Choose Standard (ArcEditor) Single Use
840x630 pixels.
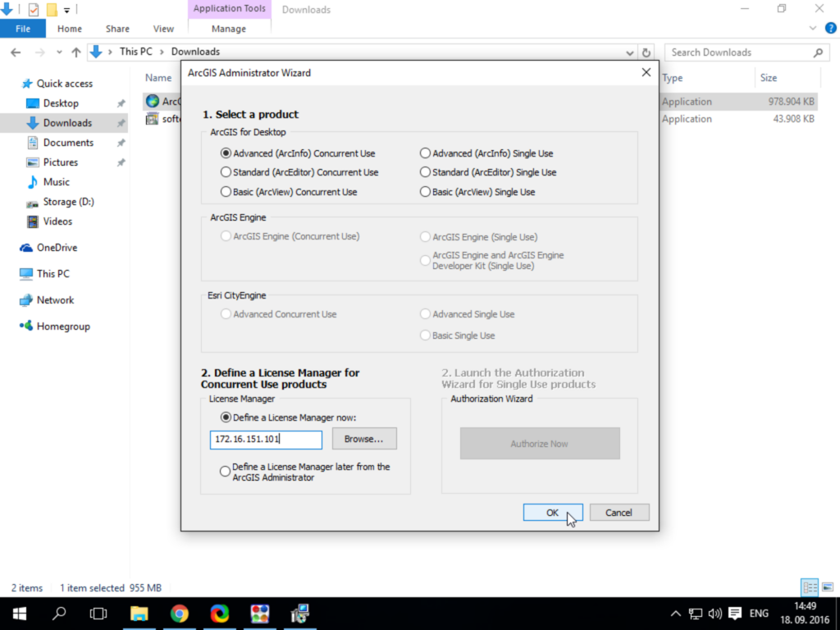488,172
